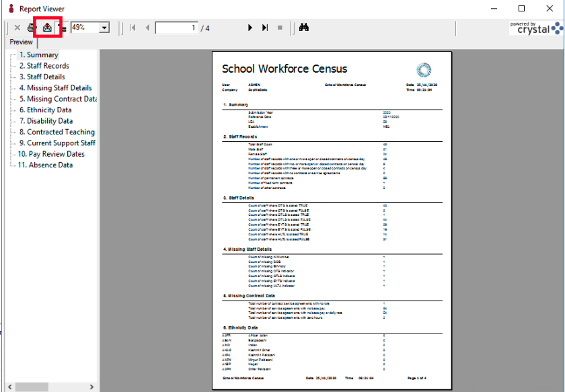565x392 pixels.
Task: Click the Print Report icon
Action: pyautogui.click(x=30, y=28)
